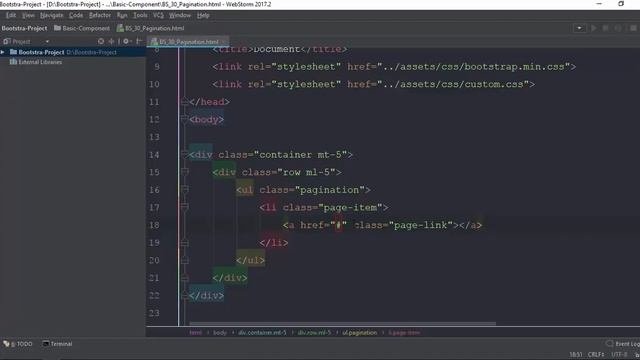Collapse the head closing fold marker on line 11
The image size is (640, 360).
click(x=184, y=102)
